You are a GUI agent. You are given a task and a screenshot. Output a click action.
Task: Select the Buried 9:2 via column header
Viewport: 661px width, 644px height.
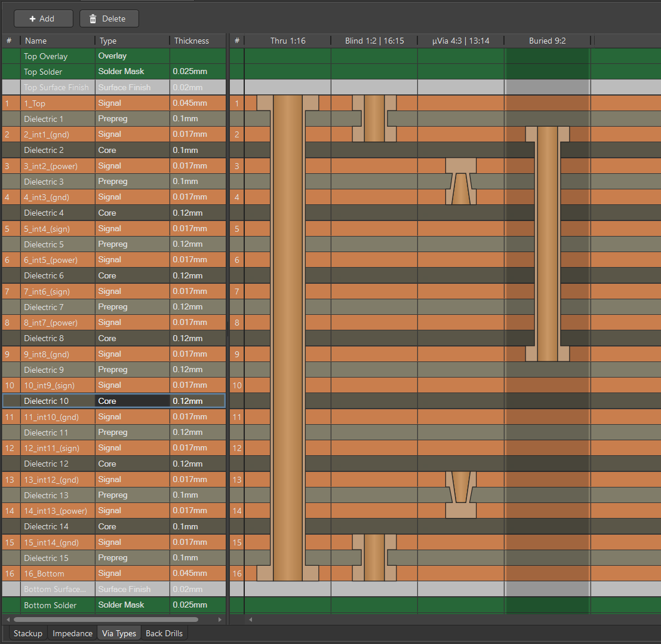(547, 41)
